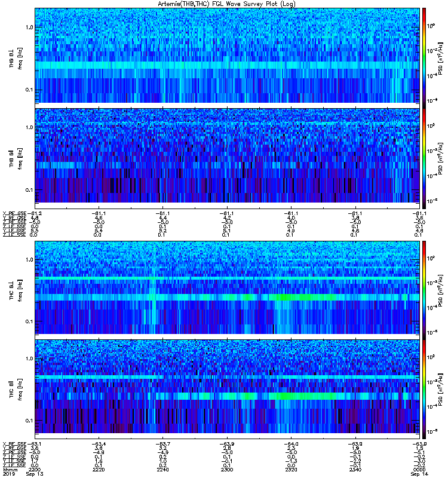This screenshot has height=478, width=448.
Task: Click the '0.1' frequency tick of THB B⊥ panel
Action: click(29, 90)
